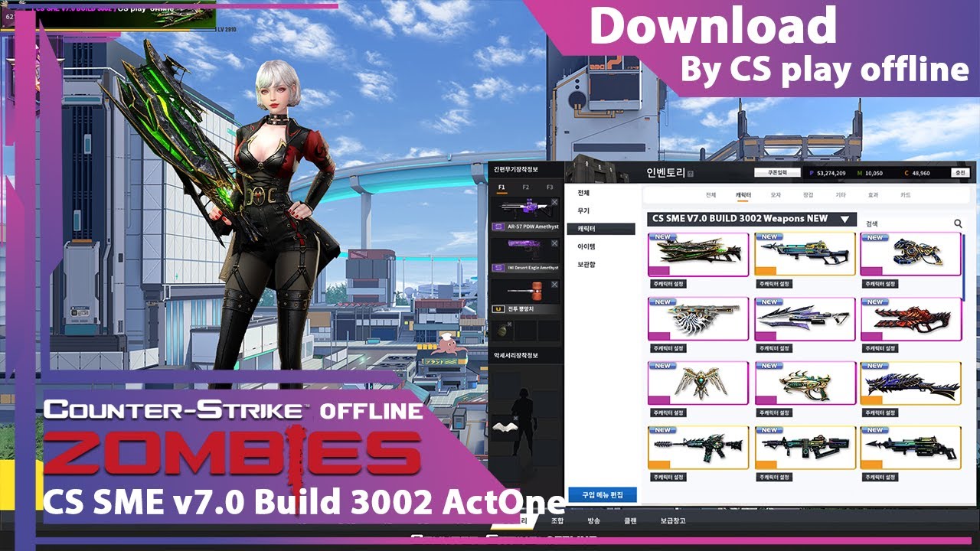980x551 pixels.
Task: Click the 10,050 mileage balance
Action: click(x=874, y=174)
